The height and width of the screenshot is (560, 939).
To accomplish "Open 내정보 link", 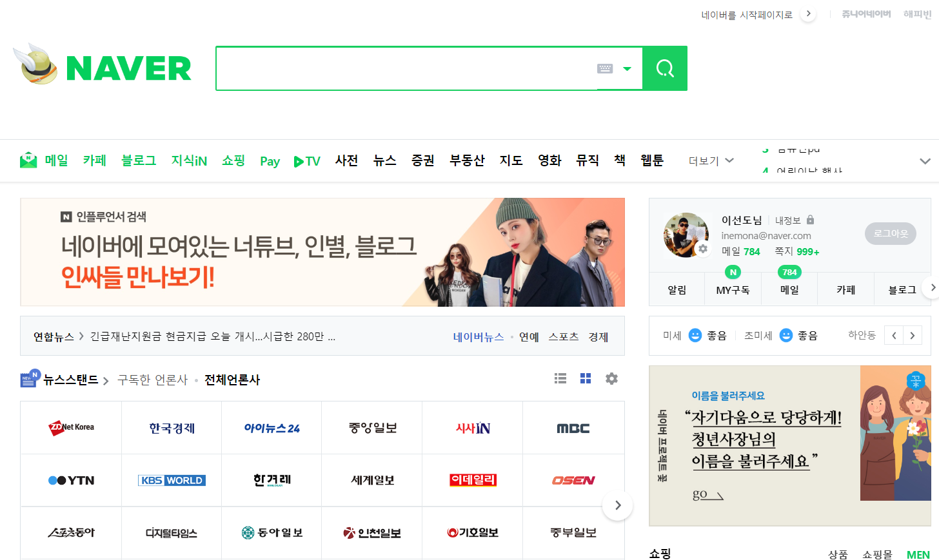I will point(787,220).
